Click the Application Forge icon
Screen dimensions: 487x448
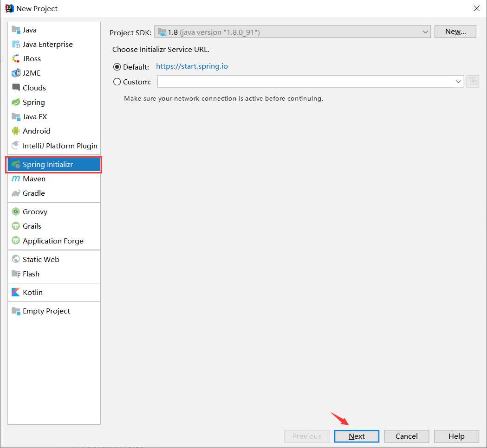click(x=16, y=240)
